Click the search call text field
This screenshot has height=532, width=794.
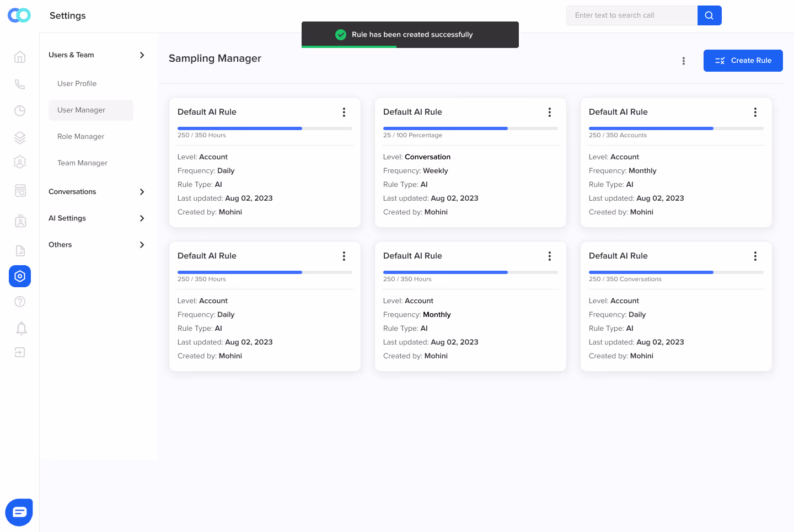632,15
